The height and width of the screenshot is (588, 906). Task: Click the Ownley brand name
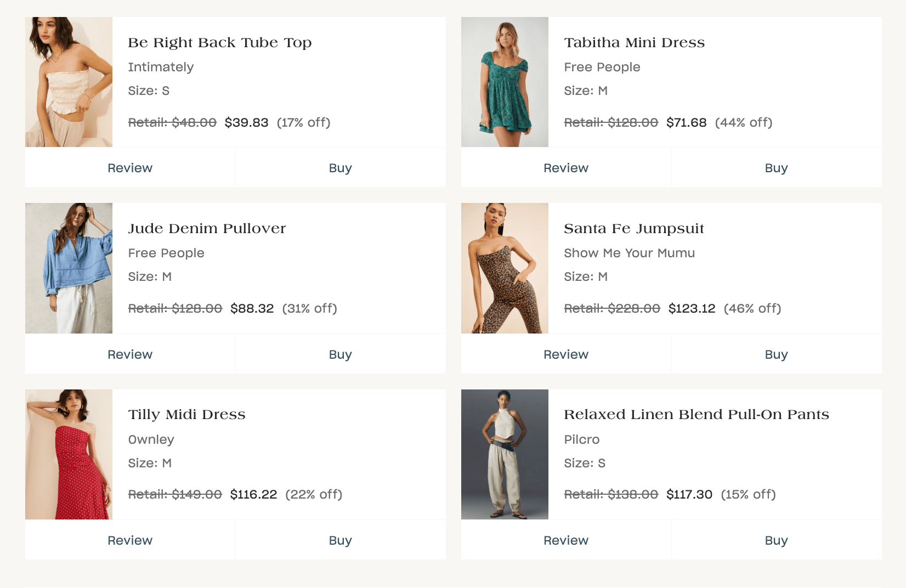click(151, 439)
